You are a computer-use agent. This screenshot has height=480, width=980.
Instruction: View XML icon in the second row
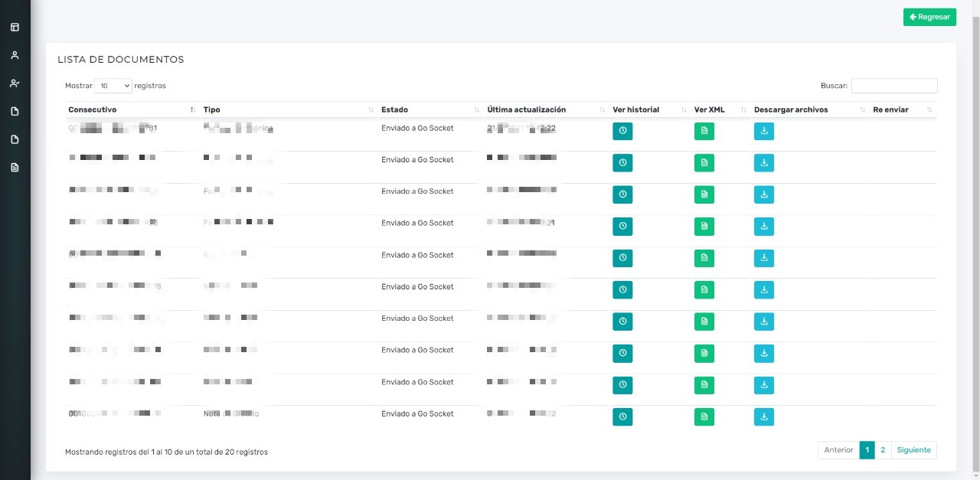[x=704, y=163]
